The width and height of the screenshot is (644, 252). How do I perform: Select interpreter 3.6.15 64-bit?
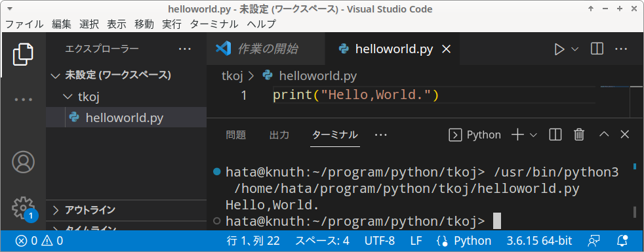click(539, 241)
